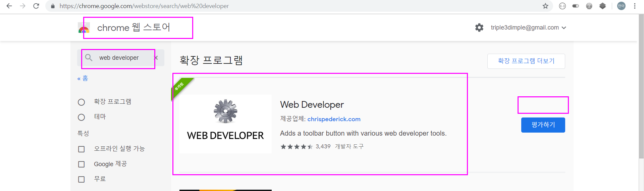Click the Web Developer gear thumbnail
The height and width of the screenshot is (191, 644).
click(225, 124)
